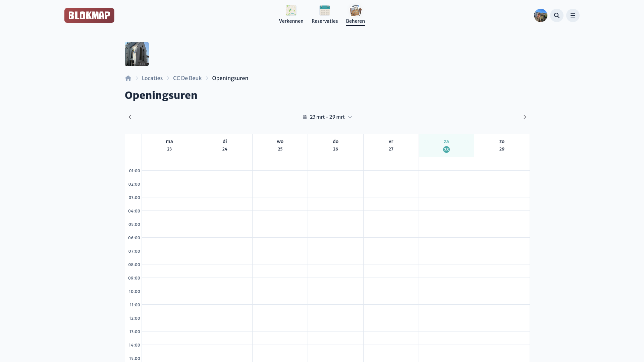644x362 pixels.
Task: Expand the date range chevron
Action: point(350,117)
